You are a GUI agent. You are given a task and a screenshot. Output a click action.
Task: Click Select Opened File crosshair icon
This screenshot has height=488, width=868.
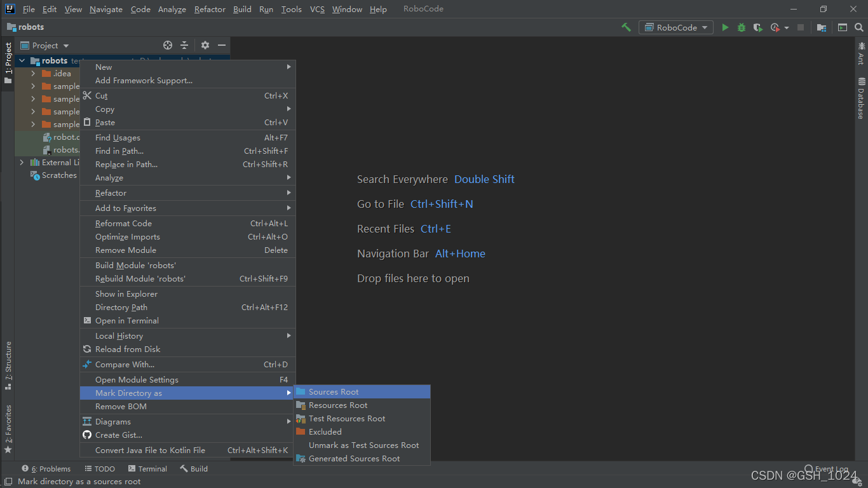tap(168, 45)
